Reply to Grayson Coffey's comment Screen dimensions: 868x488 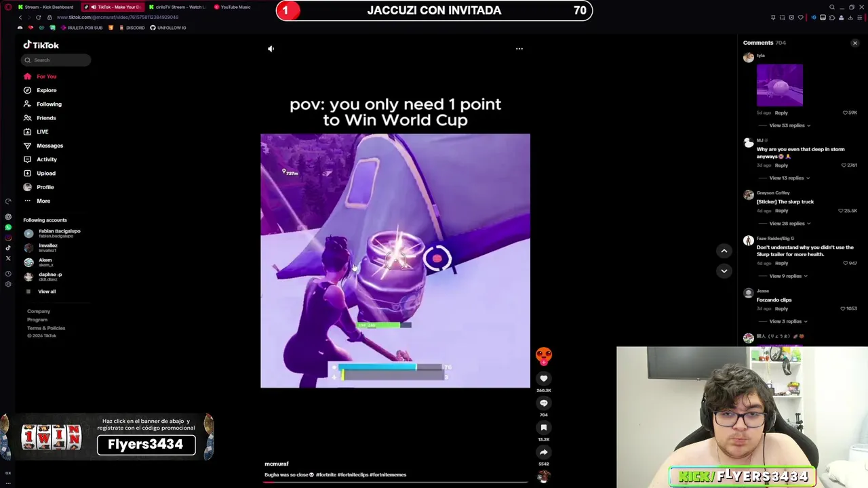781,211
